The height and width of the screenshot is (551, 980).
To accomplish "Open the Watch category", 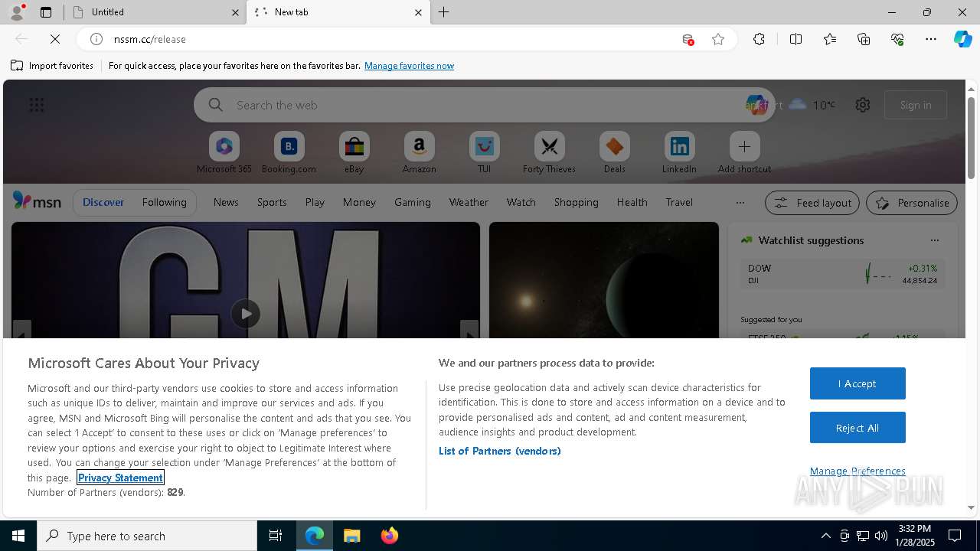I will [x=521, y=202].
